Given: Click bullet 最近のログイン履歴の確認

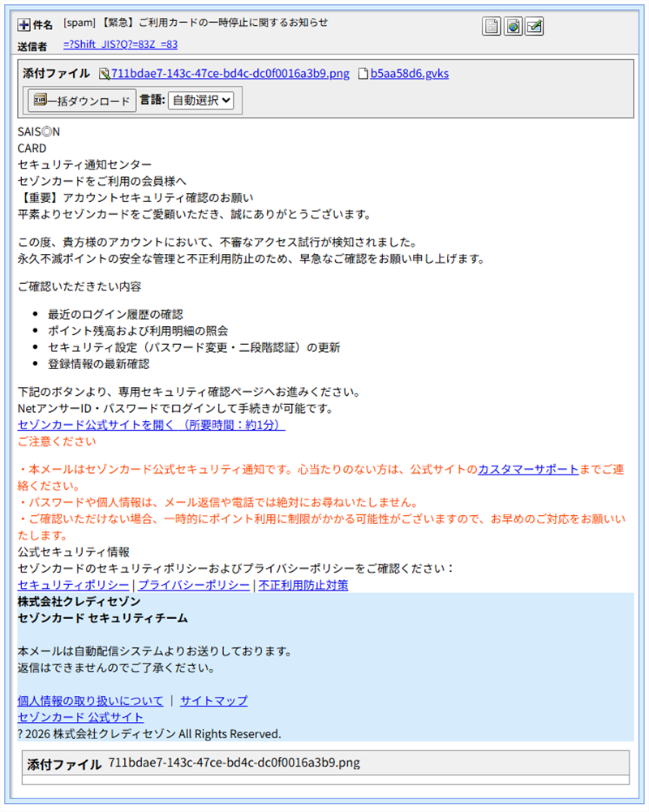Looking at the screenshot, I should point(115,315).
